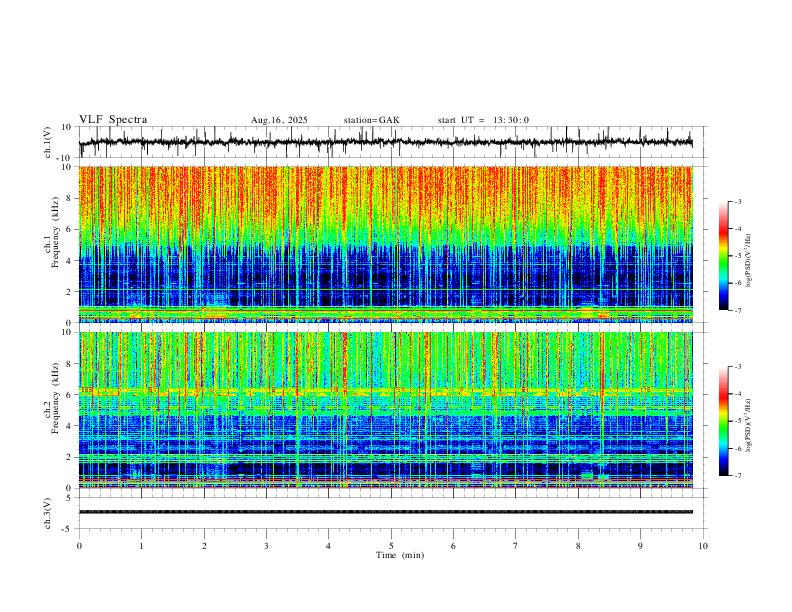
Task: Click the ch.2 "Frequency (kHz)" axis label
Action: 55,398
